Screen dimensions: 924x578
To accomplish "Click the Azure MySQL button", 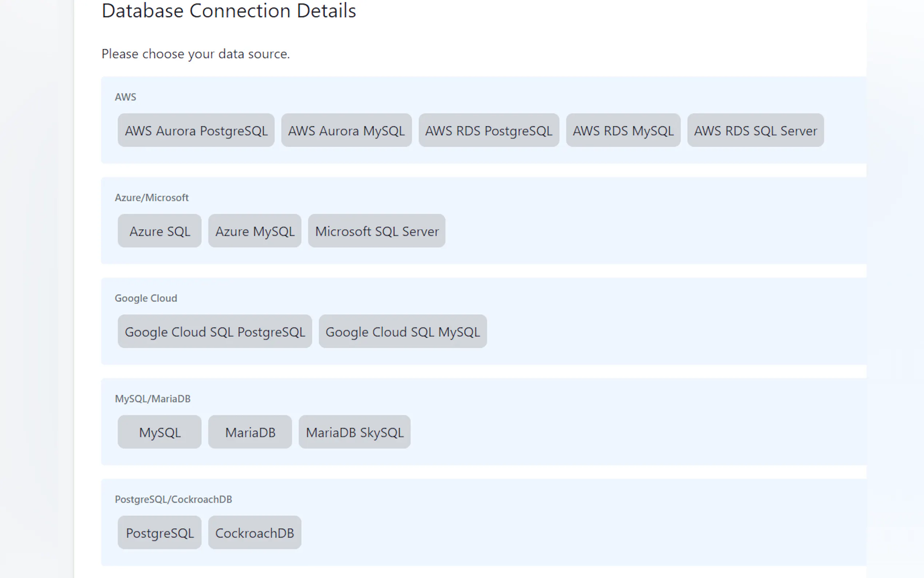I will click(254, 231).
